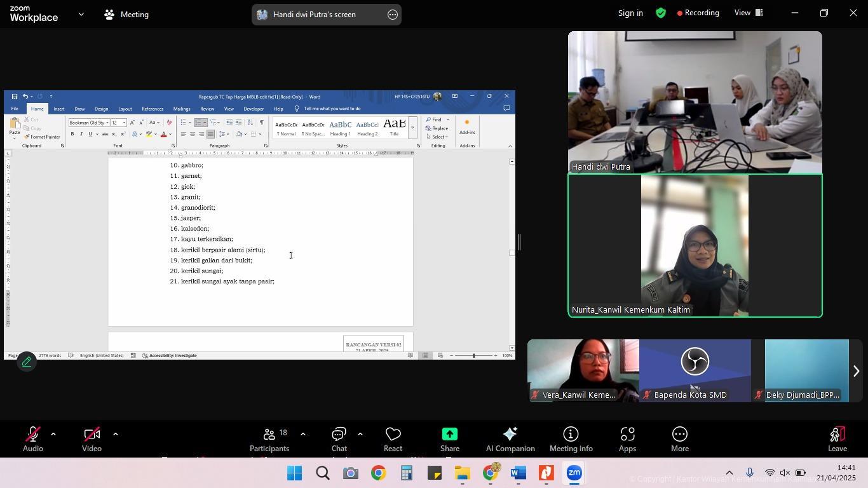
Task: Start video in Zoom
Action: (92, 439)
